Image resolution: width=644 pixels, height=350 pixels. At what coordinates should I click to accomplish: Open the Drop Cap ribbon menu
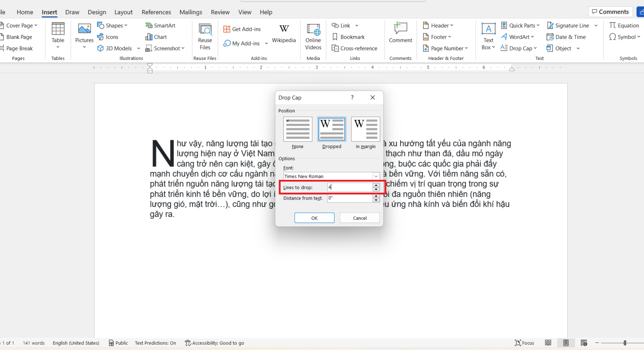pyautogui.click(x=519, y=48)
